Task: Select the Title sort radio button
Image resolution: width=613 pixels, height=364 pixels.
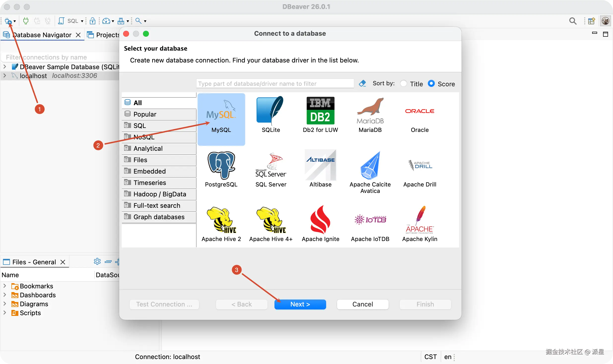Action: pos(404,84)
